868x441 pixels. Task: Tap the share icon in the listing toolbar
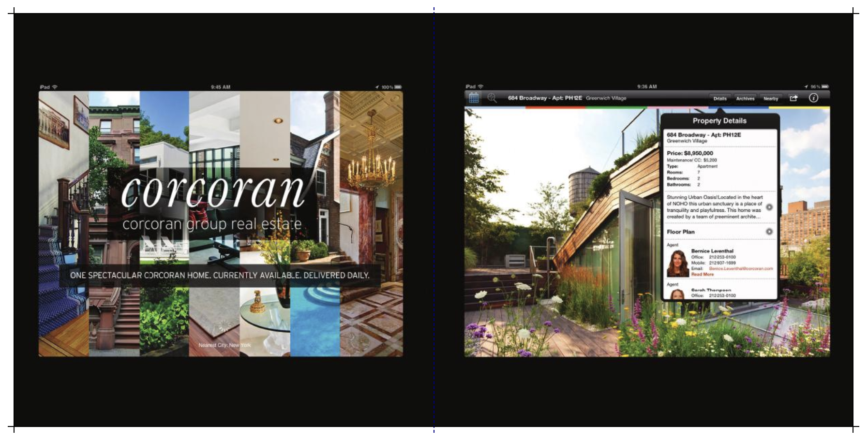[793, 98]
